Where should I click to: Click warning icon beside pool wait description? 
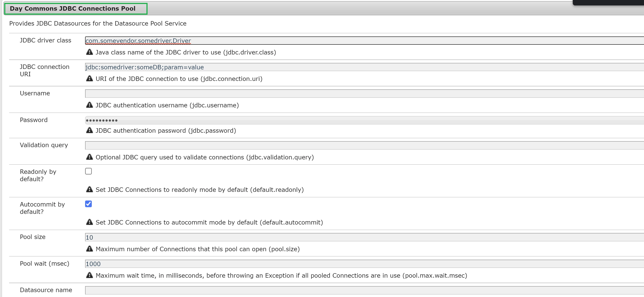[89, 275]
